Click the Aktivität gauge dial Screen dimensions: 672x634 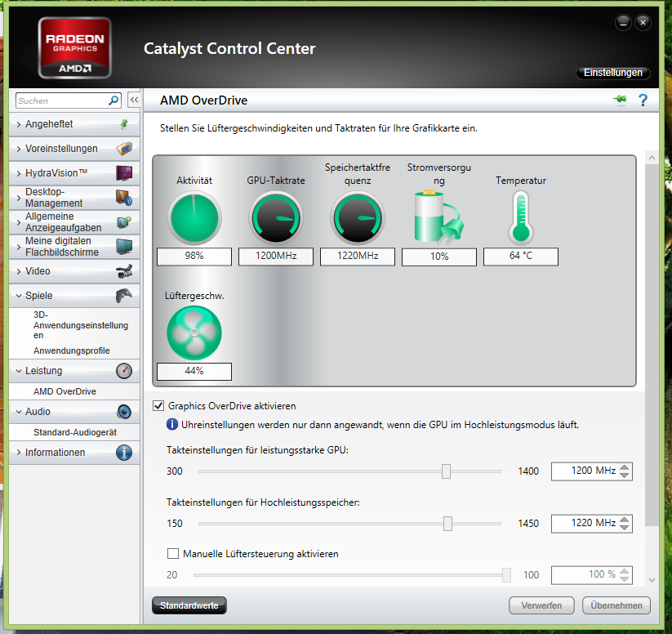pyautogui.click(x=194, y=218)
